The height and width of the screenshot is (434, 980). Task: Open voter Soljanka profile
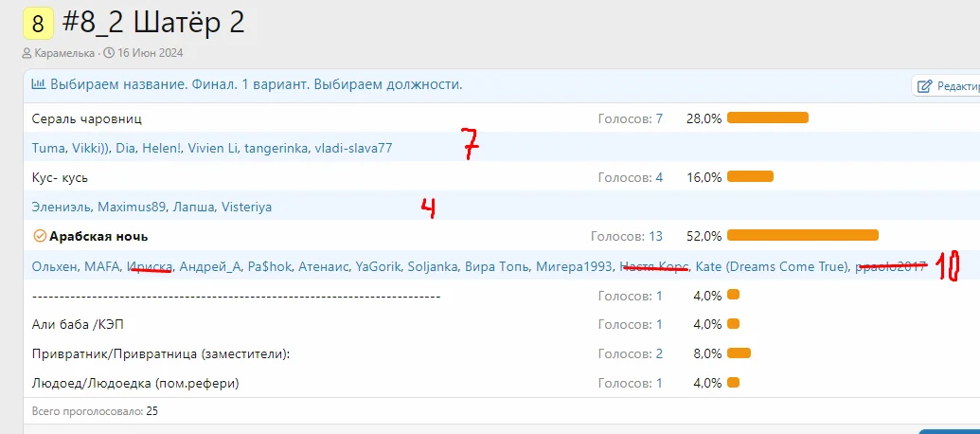pyautogui.click(x=432, y=267)
